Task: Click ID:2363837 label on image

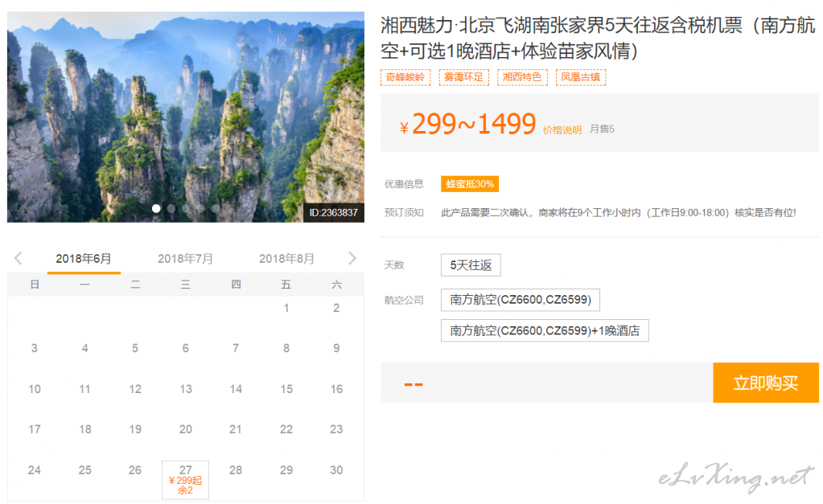Action: 333,212
